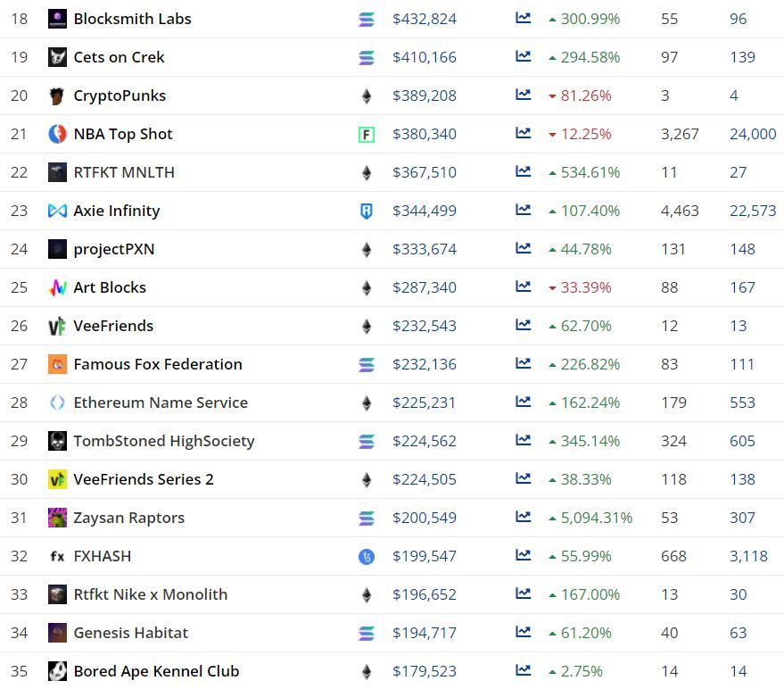Open the Axie Infinity collection link
Screen dimensions: 784x689
coord(117,211)
